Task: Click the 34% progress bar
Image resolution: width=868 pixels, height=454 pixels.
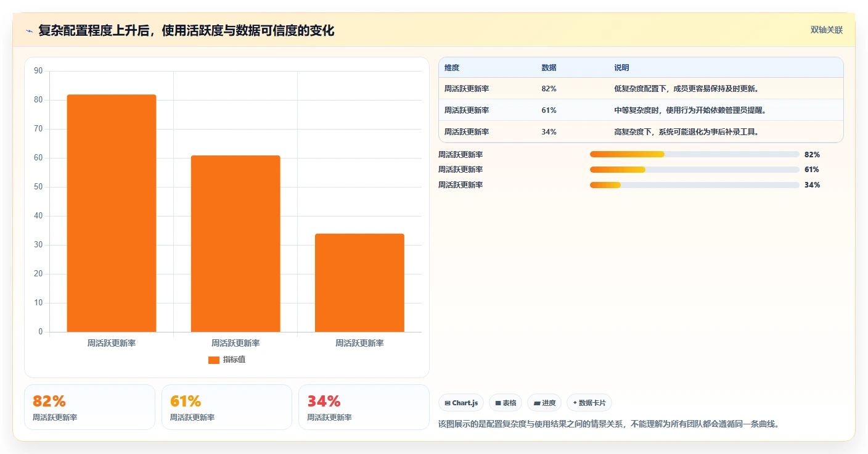Action: 694,185
